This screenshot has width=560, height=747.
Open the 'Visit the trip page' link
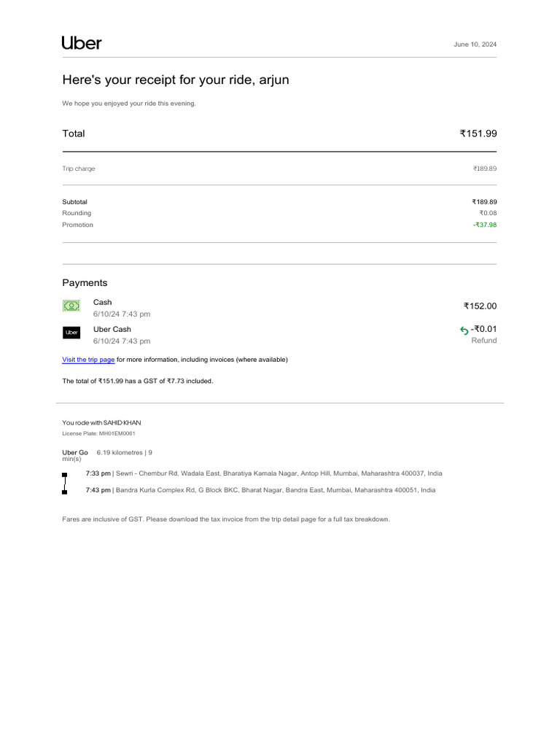pos(88,360)
